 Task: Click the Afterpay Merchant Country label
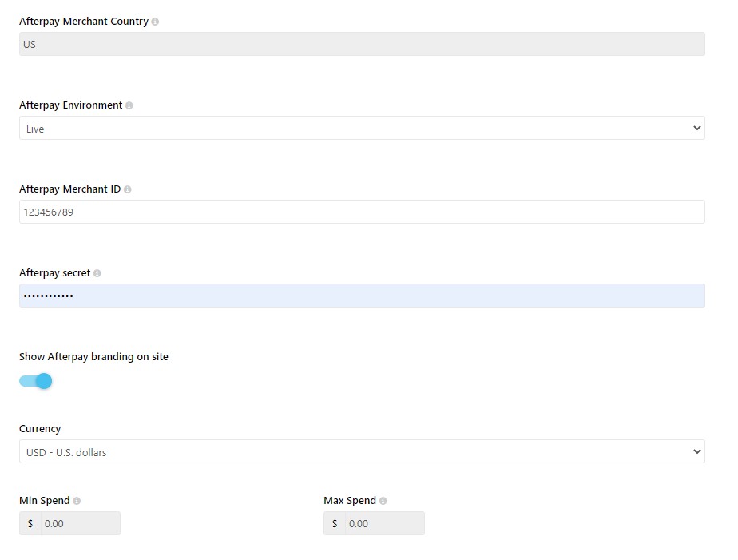pos(84,22)
